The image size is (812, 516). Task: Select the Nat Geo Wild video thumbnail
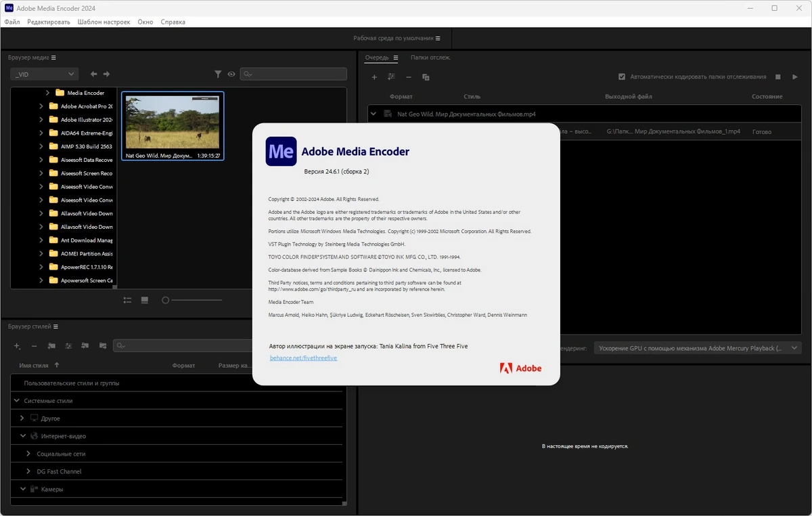pyautogui.click(x=173, y=126)
